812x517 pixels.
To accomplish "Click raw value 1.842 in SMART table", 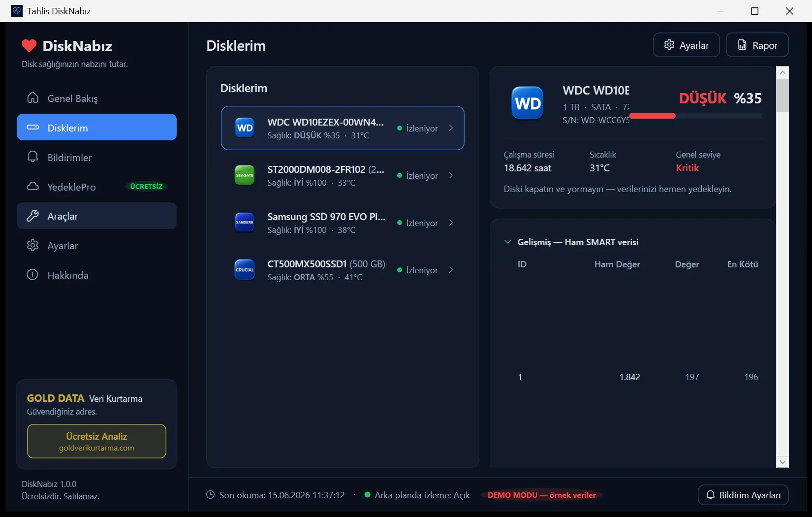I will 629,377.
